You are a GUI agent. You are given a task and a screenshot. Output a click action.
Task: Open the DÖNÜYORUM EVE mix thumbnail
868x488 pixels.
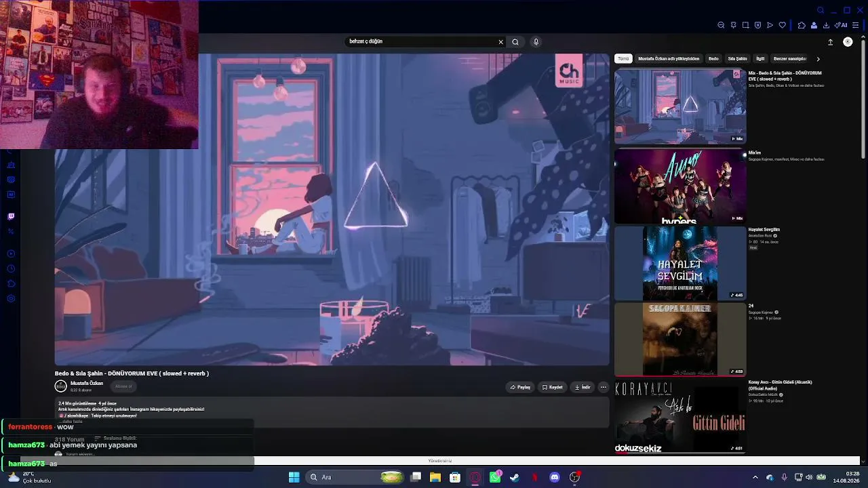[x=680, y=106]
